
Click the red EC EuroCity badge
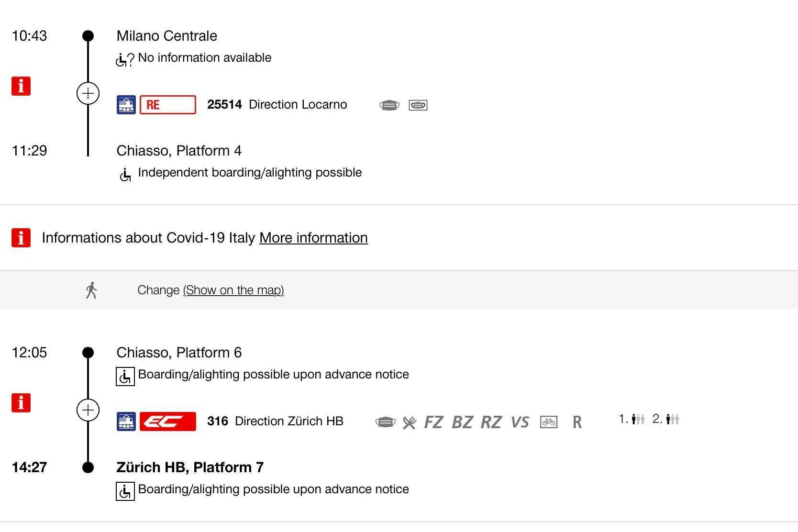point(168,421)
